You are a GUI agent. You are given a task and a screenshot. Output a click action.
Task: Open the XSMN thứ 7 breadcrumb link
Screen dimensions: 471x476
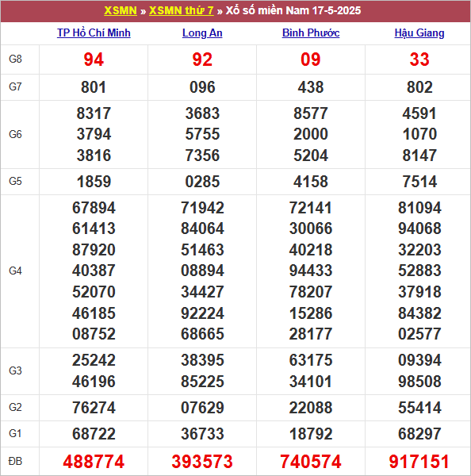(x=181, y=10)
